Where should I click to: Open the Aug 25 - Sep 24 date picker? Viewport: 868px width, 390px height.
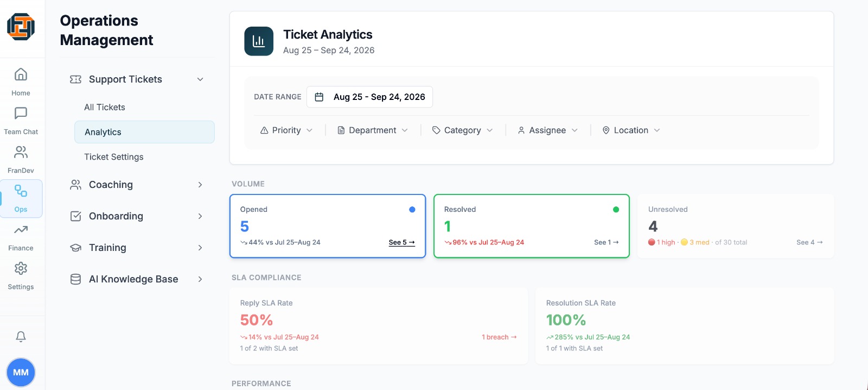pyautogui.click(x=369, y=97)
